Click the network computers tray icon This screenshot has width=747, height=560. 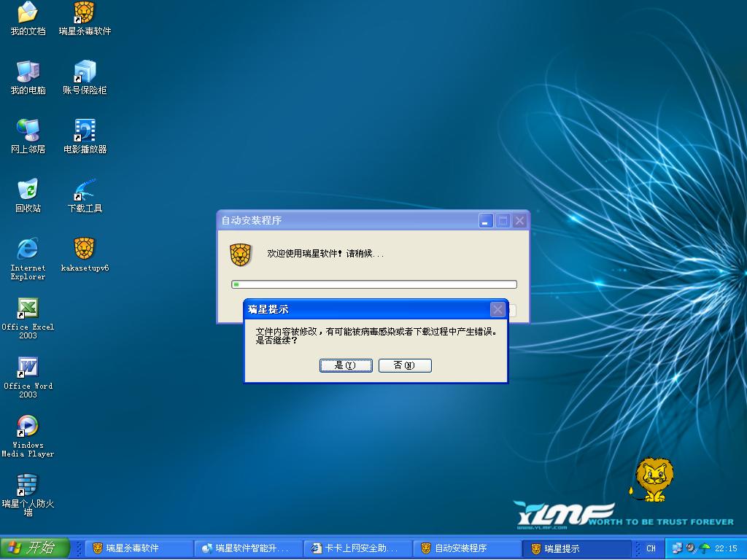[678, 548]
